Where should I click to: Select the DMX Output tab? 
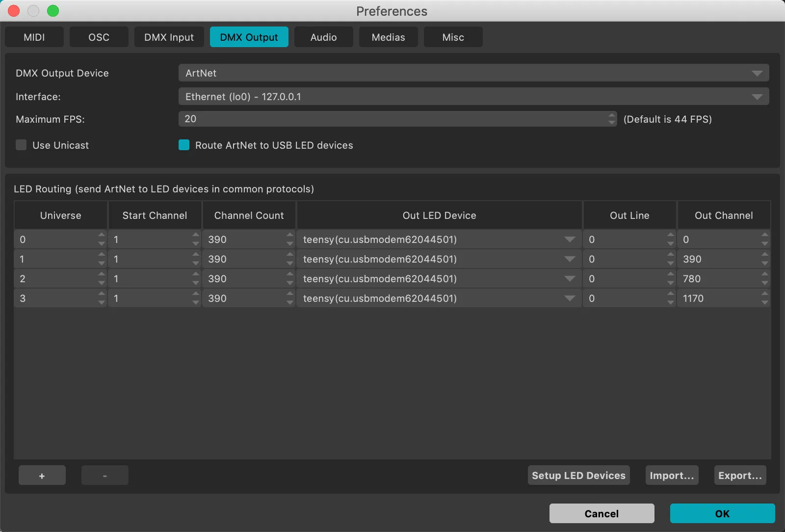(249, 37)
